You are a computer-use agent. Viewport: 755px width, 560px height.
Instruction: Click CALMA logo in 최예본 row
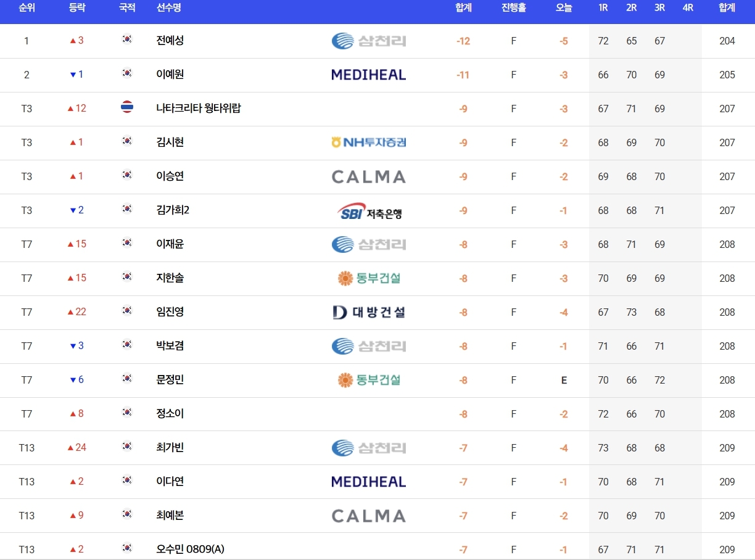368,516
